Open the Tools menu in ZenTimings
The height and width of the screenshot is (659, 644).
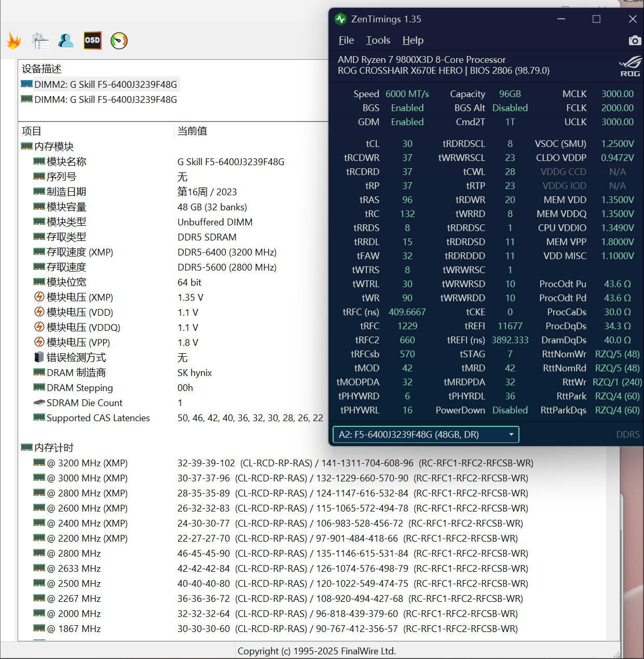click(x=378, y=41)
